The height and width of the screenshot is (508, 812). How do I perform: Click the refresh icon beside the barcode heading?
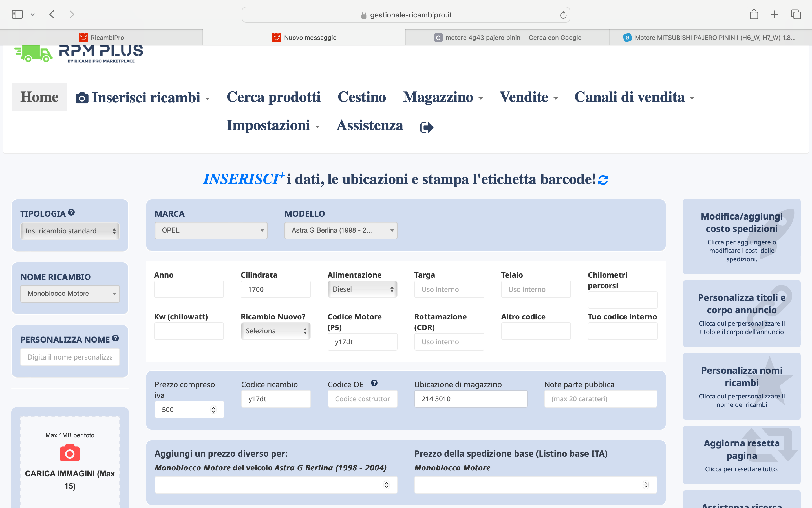tap(603, 180)
